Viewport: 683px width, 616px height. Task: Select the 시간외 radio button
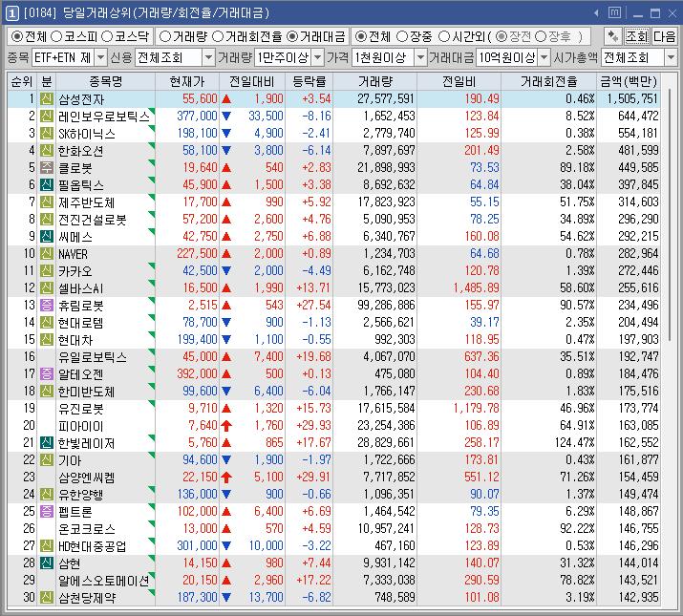[x=444, y=36]
